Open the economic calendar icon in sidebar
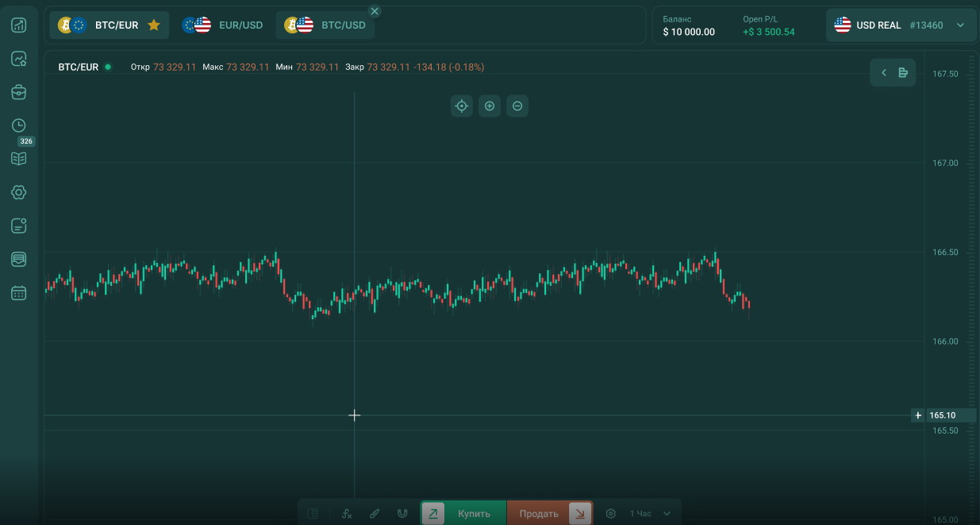Viewport: 980px width, 525px height. coord(19,293)
